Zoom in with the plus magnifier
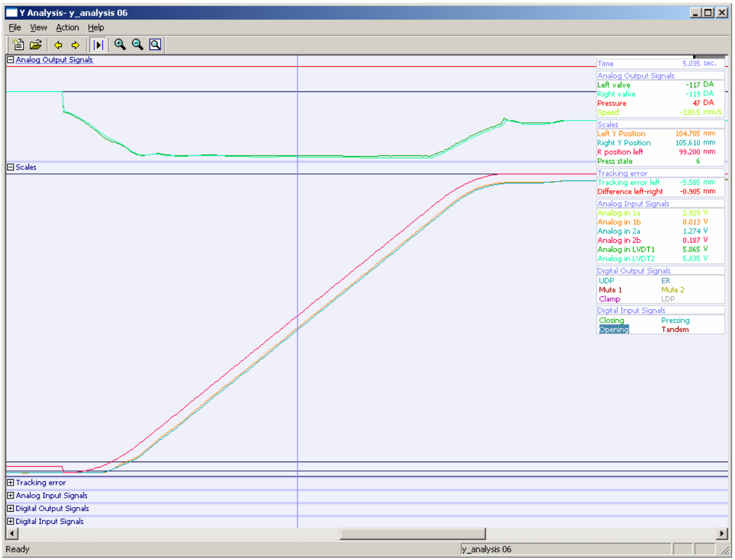 pyautogui.click(x=120, y=45)
